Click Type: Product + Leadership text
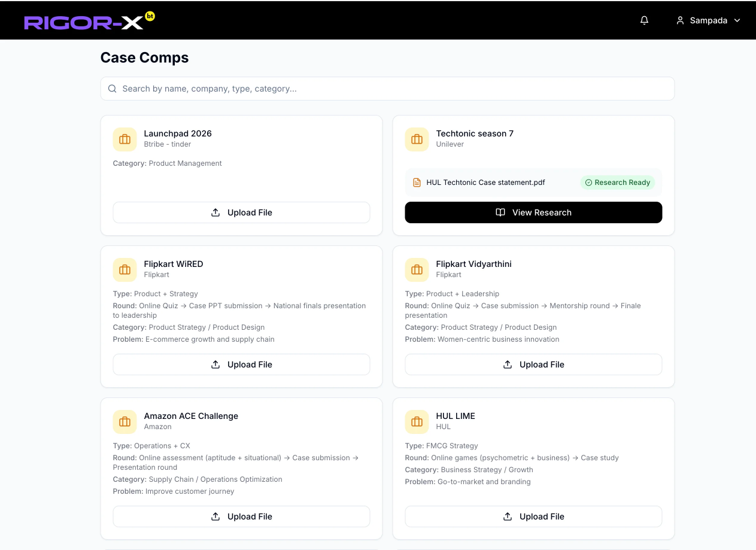 (452, 294)
